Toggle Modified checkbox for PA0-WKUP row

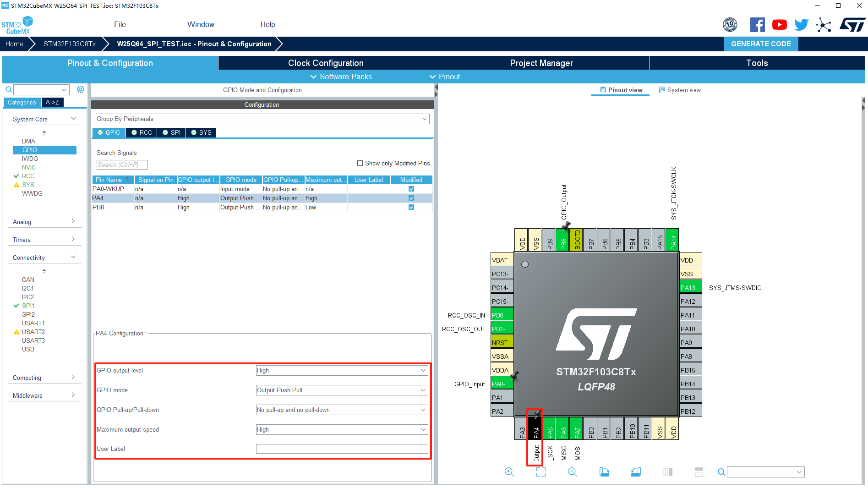click(x=411, y=189)
